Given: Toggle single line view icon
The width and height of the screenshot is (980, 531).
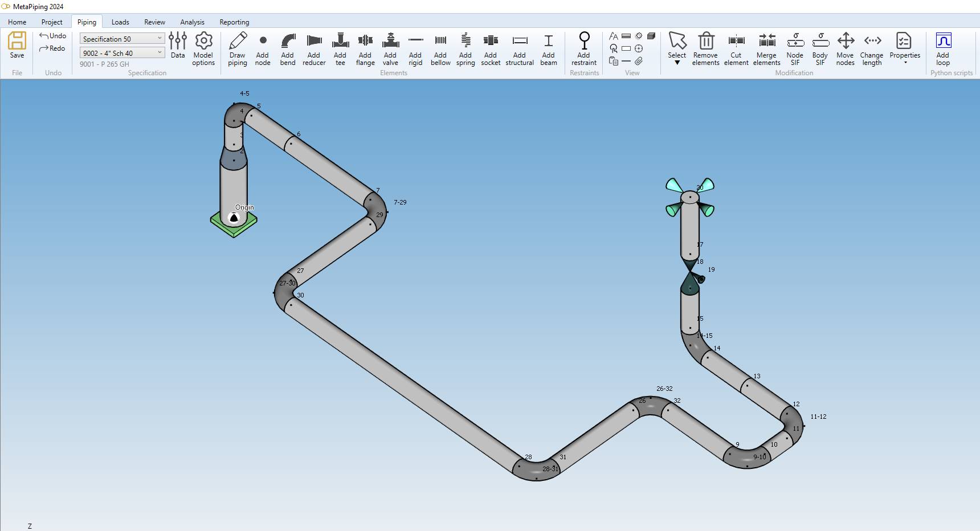Looking at the screenshot, I should pyautogui.click(x=626, y=61).
